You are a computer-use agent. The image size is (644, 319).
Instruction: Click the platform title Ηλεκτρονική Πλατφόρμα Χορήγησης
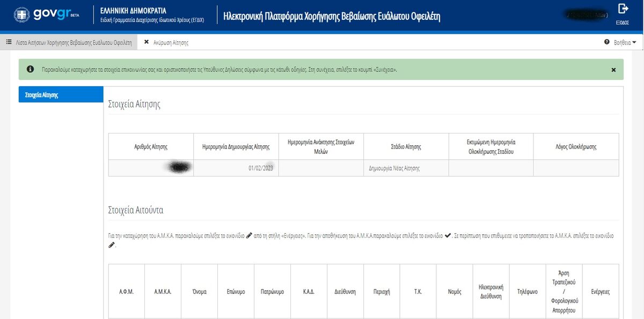pyautogui.click(x=331, y=16)
